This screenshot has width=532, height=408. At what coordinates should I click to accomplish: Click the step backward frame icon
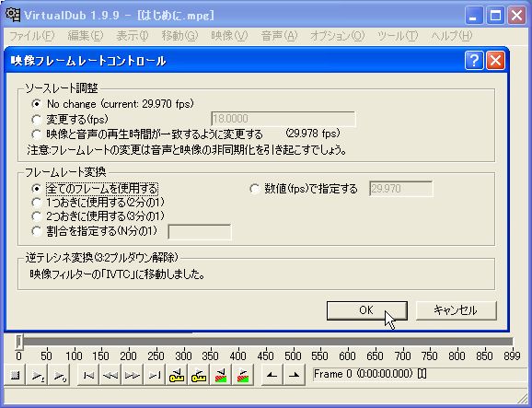(110, 375)
